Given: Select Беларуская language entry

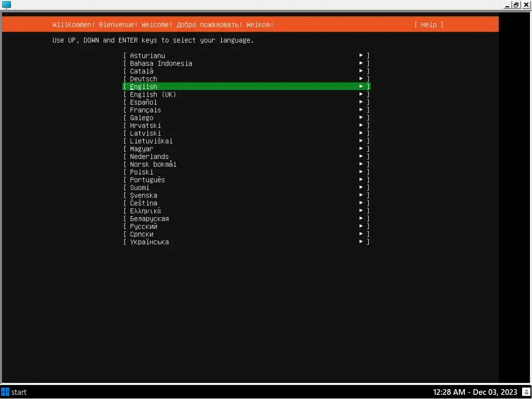Looking at the screenshot, I should (x=246, y=219).
